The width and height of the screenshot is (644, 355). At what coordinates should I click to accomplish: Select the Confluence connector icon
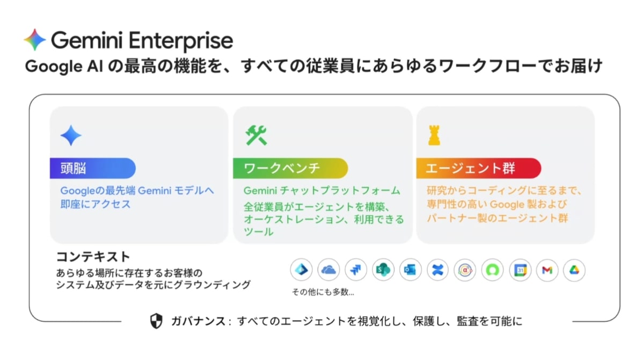coord(438,270)
